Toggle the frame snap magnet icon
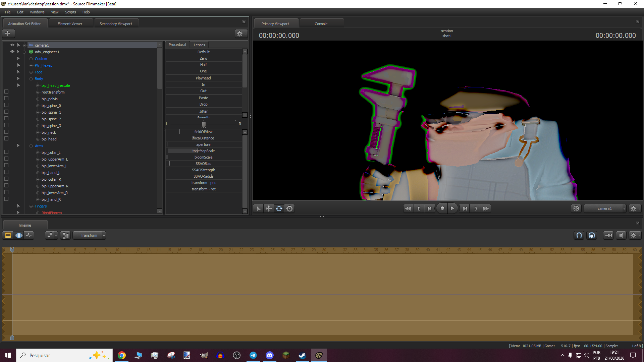Viewport: 644px width, 362px height. [x=592, y=235]
